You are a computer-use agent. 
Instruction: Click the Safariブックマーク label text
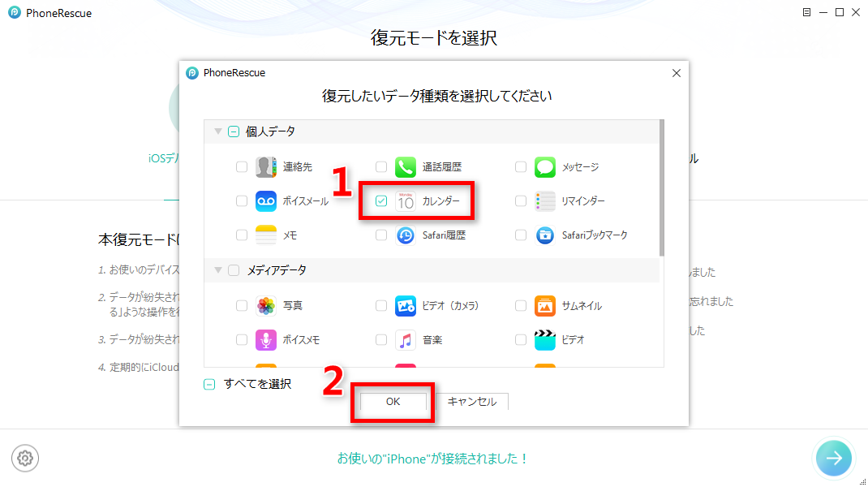click(x=595, y=235)
